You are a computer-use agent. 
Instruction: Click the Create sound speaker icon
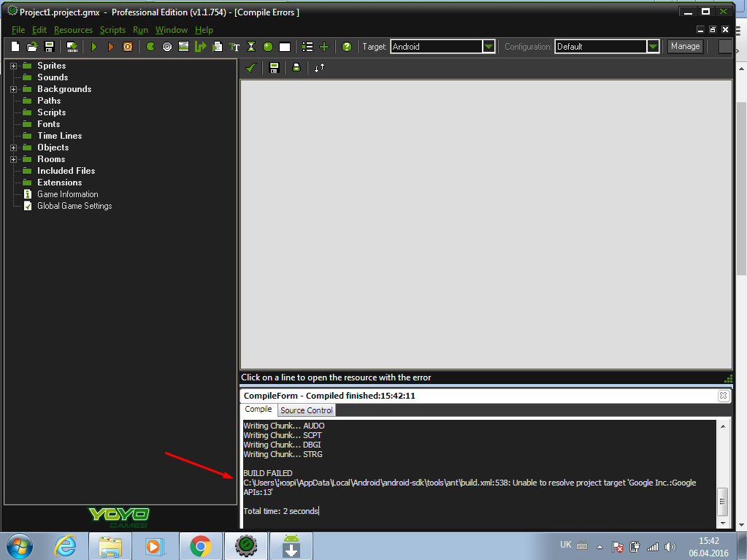click(x=167, y=47)
